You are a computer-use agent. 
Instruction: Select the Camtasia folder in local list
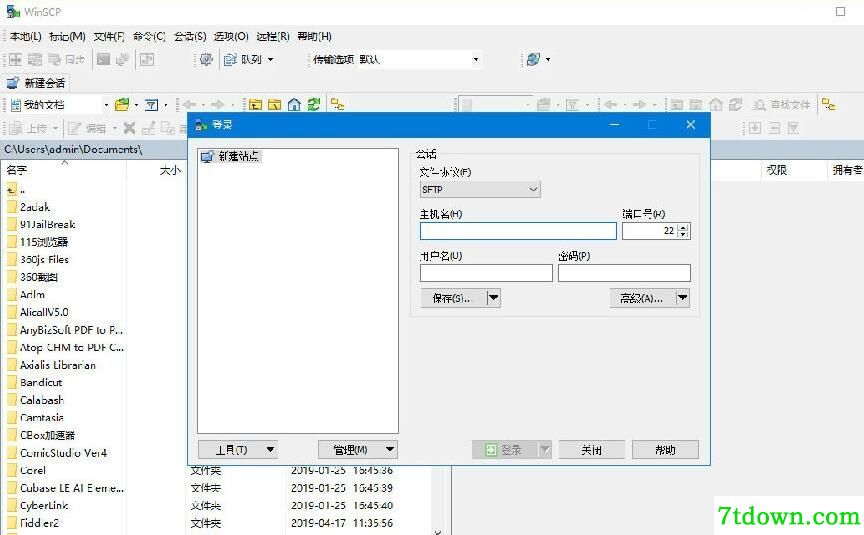click(35, 418)
